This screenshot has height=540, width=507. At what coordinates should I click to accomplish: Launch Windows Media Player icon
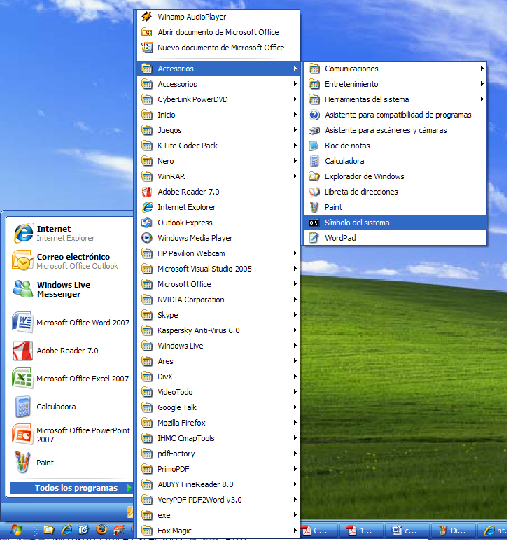[147, 238]
